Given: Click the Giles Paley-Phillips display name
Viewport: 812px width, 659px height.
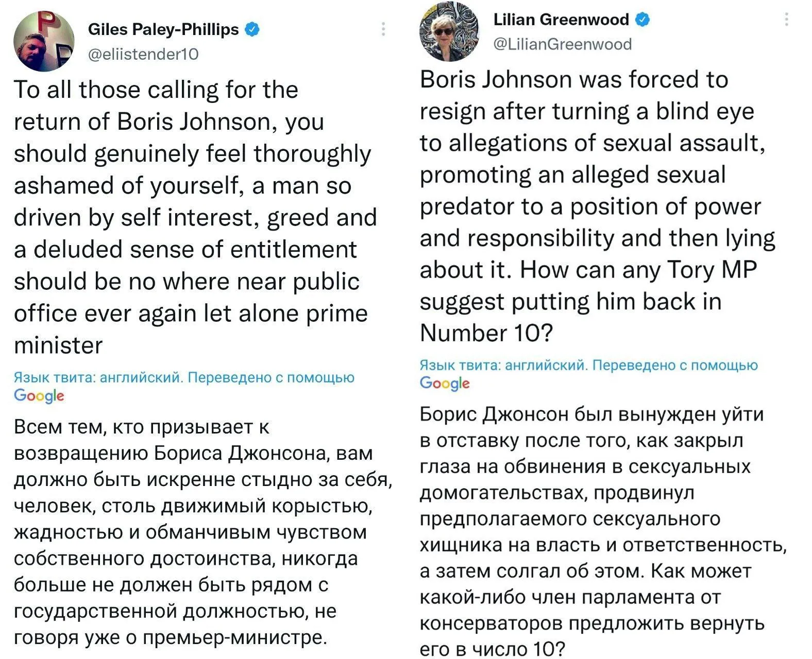Looking at the screenshot, I should pyautogui.click(x=163, y=29).
